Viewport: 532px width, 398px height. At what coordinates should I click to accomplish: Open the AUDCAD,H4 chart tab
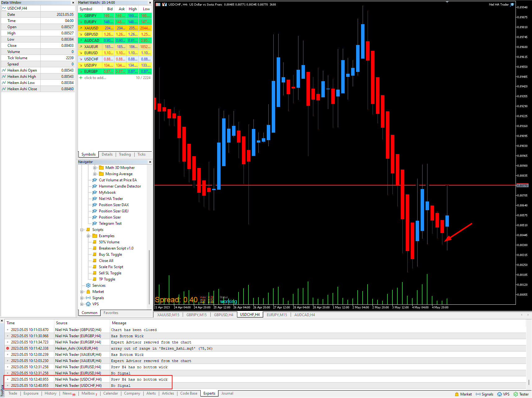click(x=305, y=315)
